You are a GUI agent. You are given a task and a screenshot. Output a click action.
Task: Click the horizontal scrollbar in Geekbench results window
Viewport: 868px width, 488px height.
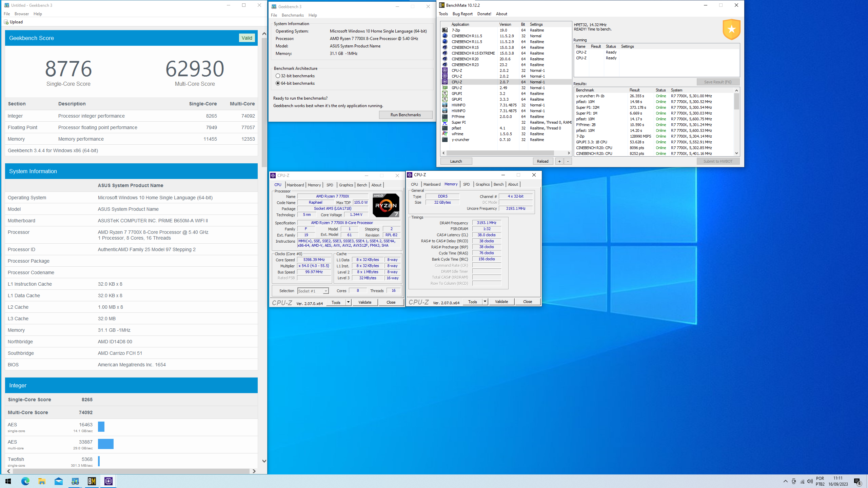click(131, 471)
